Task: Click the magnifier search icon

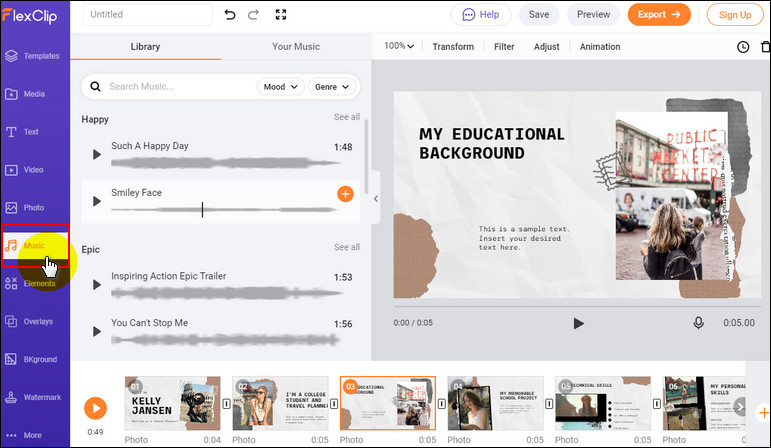Action: point(95,87)
